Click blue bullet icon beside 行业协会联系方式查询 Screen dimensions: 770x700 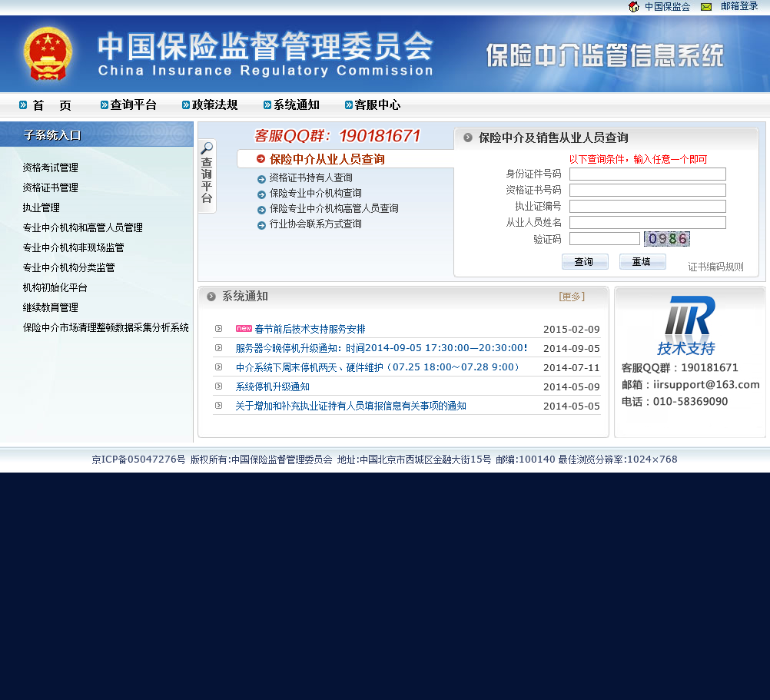coord(262,225)
